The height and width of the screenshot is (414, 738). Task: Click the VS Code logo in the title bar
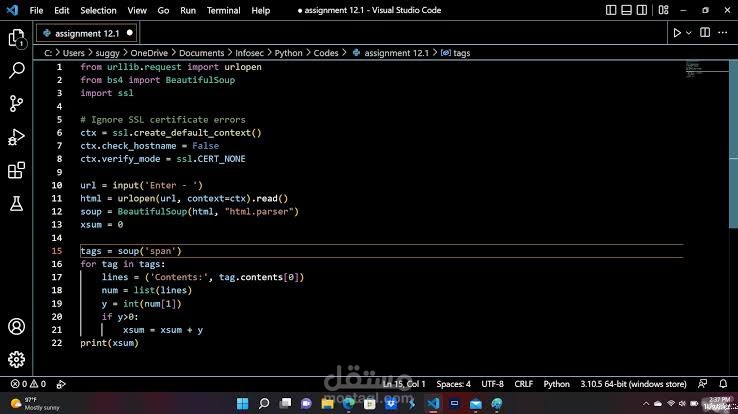coord(12,10)
